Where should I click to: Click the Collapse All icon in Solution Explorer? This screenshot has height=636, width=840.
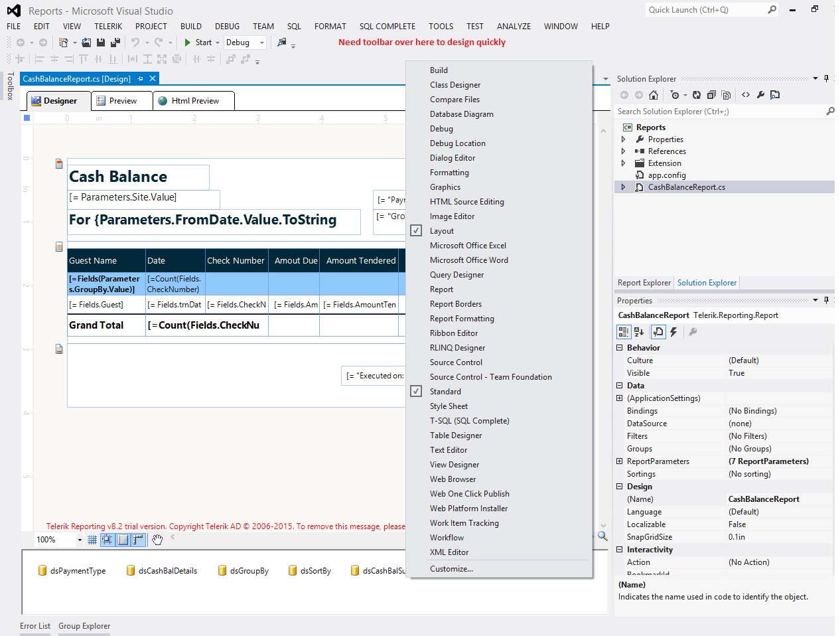click(x=711, y=95)
